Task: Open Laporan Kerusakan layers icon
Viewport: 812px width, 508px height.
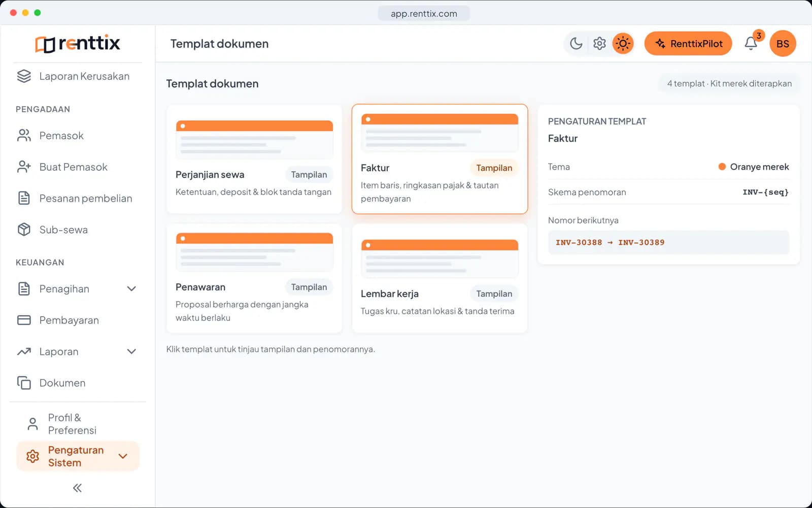Action: pos(24,76)
